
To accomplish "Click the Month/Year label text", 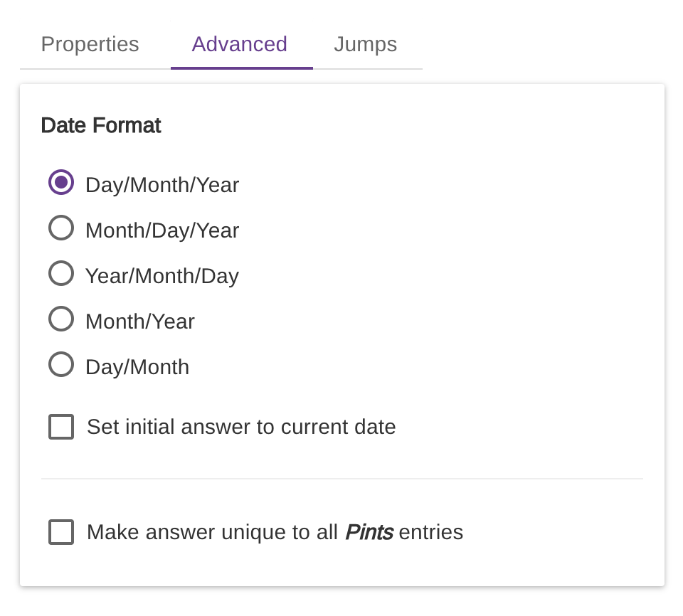I will tap(140, 322).
